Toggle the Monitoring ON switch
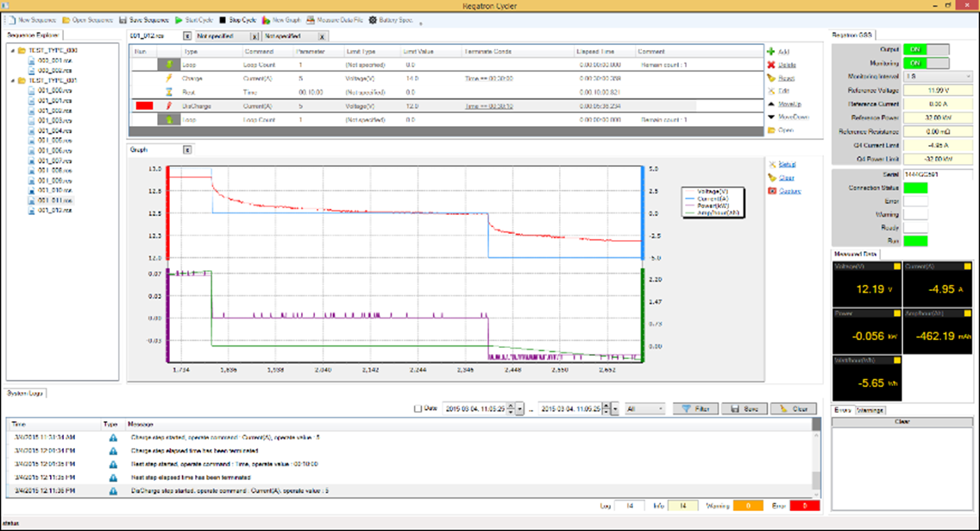The height and width of the screenshot is (531, 980). click(x=926, y=63)
